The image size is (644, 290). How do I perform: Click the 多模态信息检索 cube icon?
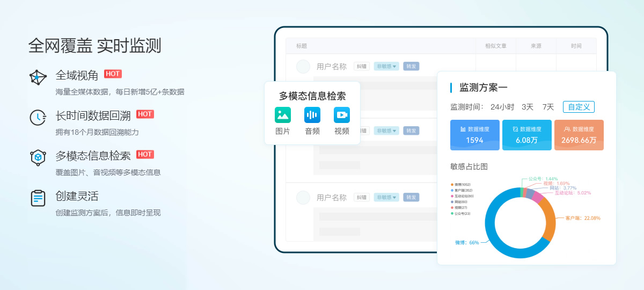(38, 157)
